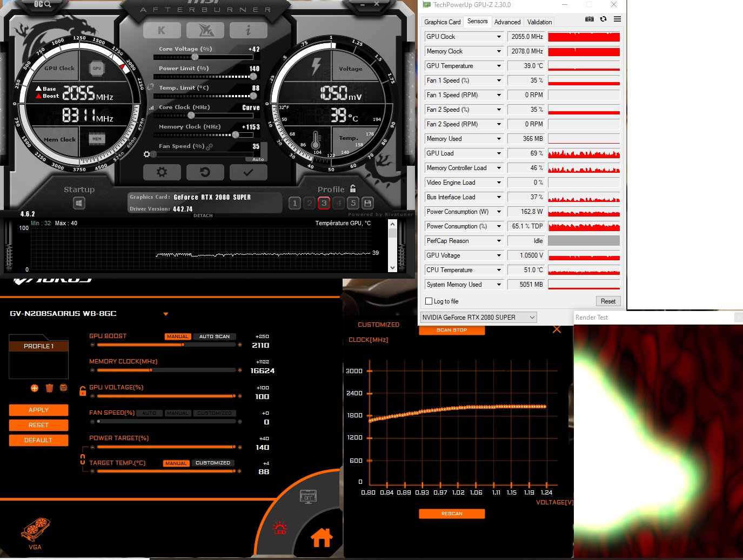Image resolution: width=743 pixels, height=560 pixels.
Task: Delete the profile with the trash icon
Action: (x=49, y=388)
